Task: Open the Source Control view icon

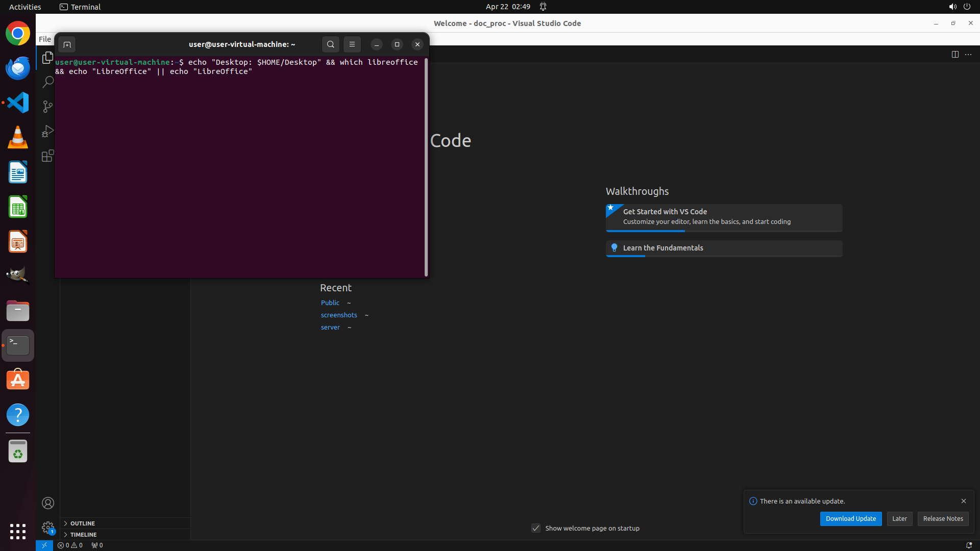Action: 47,107
